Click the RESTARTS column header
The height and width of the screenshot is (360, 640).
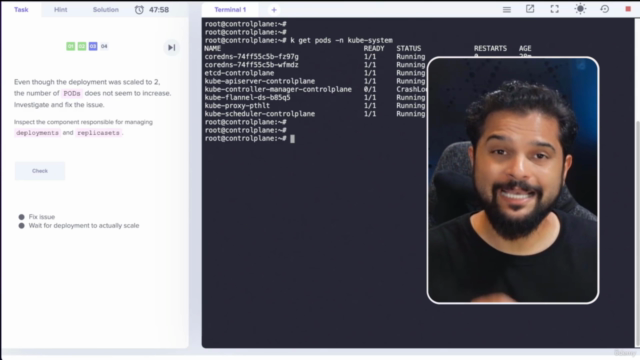click(x=490, y=49)
